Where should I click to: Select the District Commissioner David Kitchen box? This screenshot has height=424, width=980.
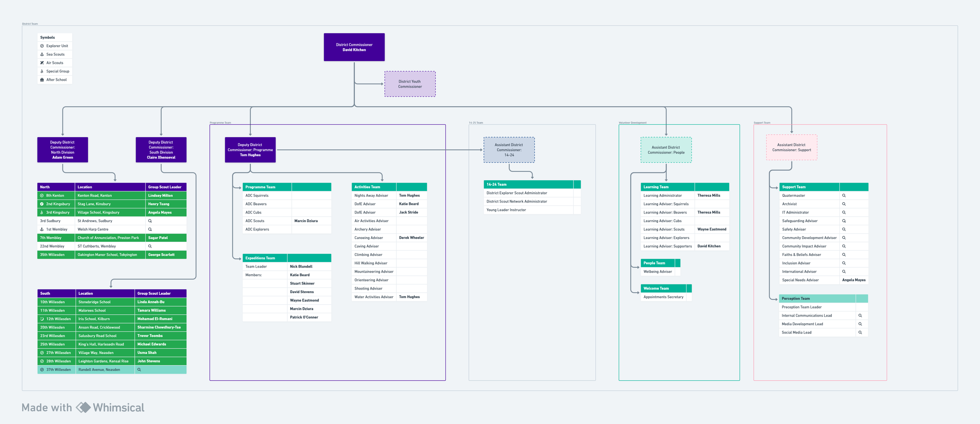click(354, 47)
